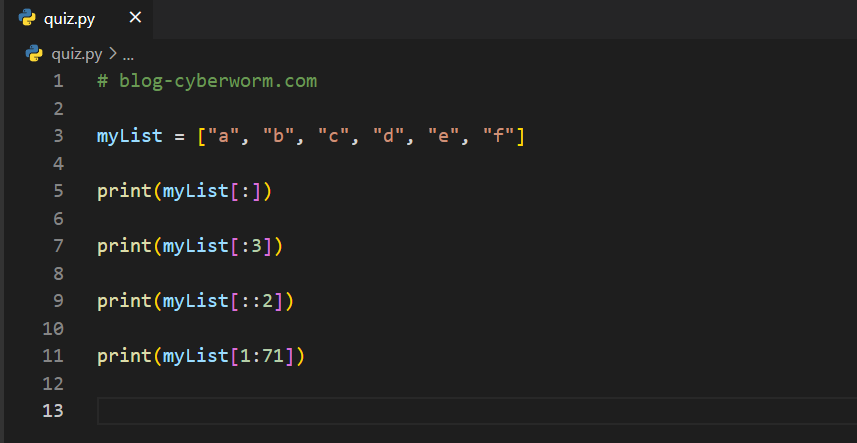Click line number 3 in the gutter

[56, 136]
